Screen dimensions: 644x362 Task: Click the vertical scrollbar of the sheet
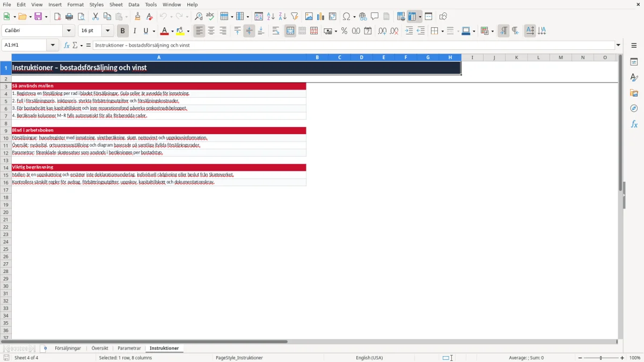pos(621,196)
